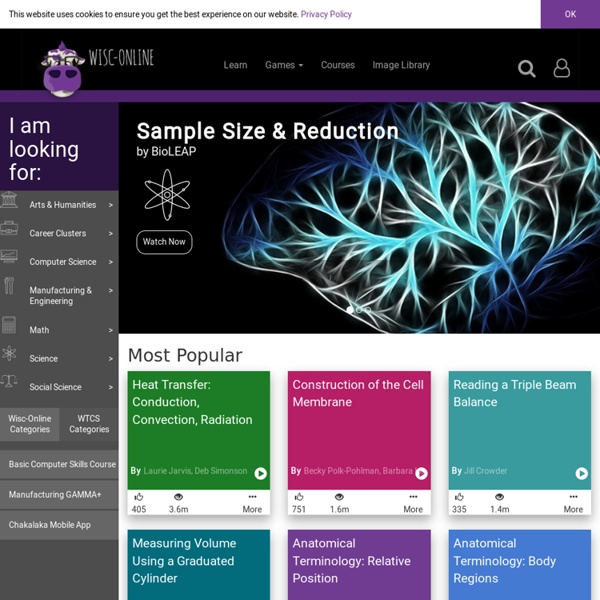Screen dimensions: 600x600
Task: Accept cookies with OK button
Action: 570,14
